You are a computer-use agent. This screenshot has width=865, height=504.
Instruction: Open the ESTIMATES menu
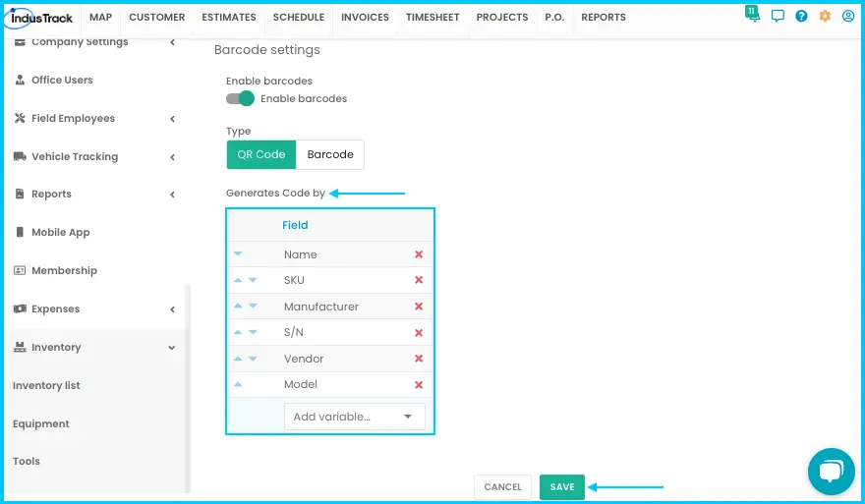coord(229,17)
